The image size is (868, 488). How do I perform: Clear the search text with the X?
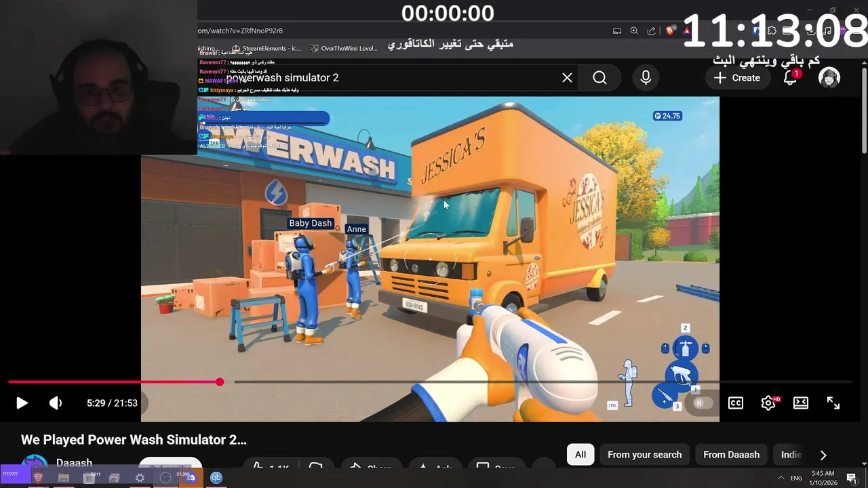pyautogui.click(x=567, y=78)
